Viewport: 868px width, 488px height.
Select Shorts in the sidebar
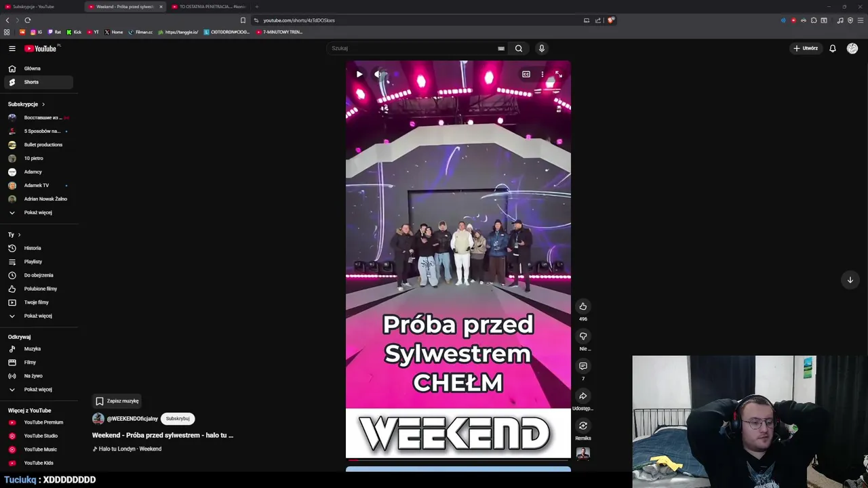(x=39, y=82)
